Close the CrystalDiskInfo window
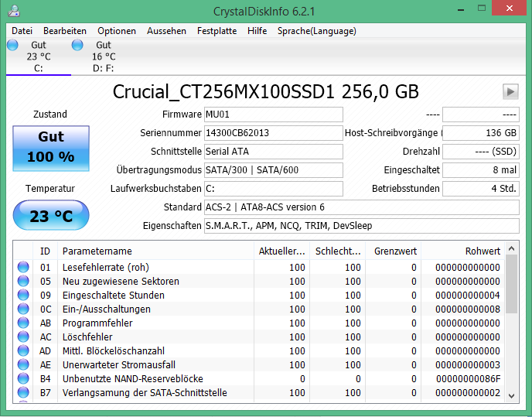The height and width of the screenshot is (417, 532). [x=510, y=9]
